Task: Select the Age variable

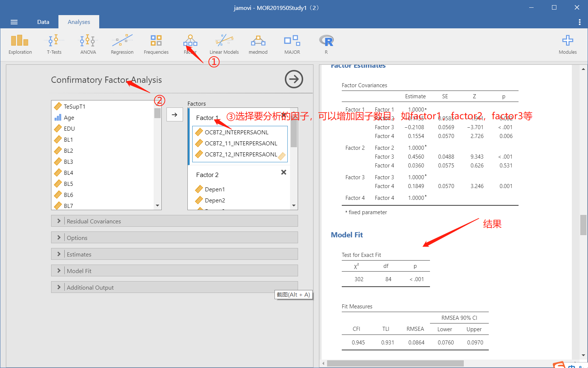Action: pos(103,117)
